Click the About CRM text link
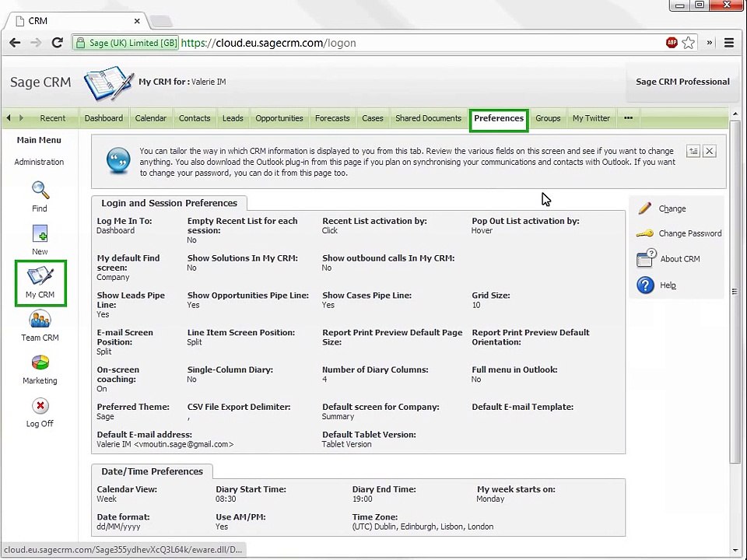 tap(680, 258)
